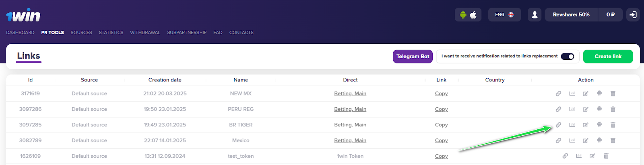Edit the BR TIGER link
The image size is (644, 165).
[x=586, y=125]
